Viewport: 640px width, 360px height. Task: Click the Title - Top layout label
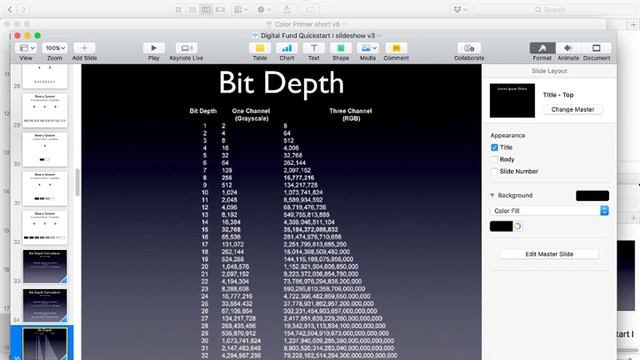coord(558,95)
